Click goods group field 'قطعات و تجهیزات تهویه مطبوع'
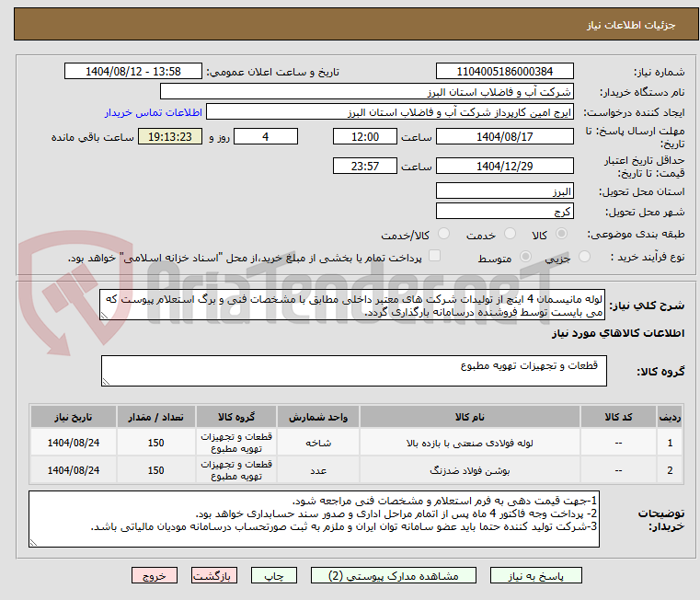This screenshot has height=600, width=700. tap(354, 371)
